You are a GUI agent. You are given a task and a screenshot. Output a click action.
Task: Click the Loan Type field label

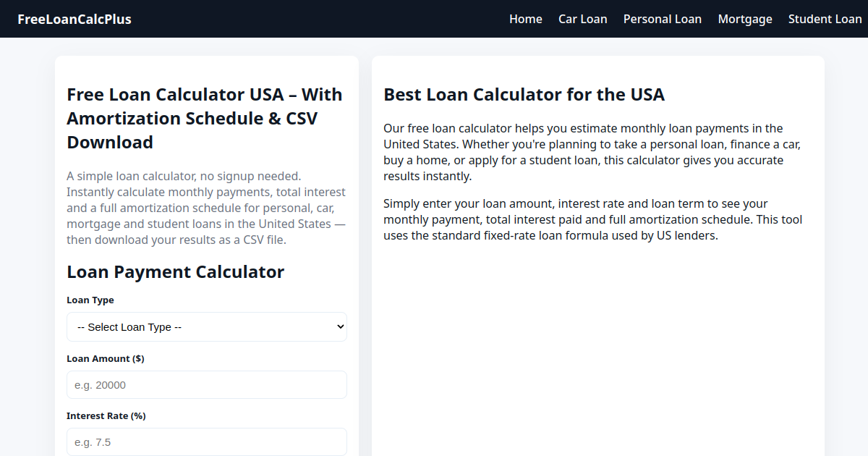click(90, 300)
